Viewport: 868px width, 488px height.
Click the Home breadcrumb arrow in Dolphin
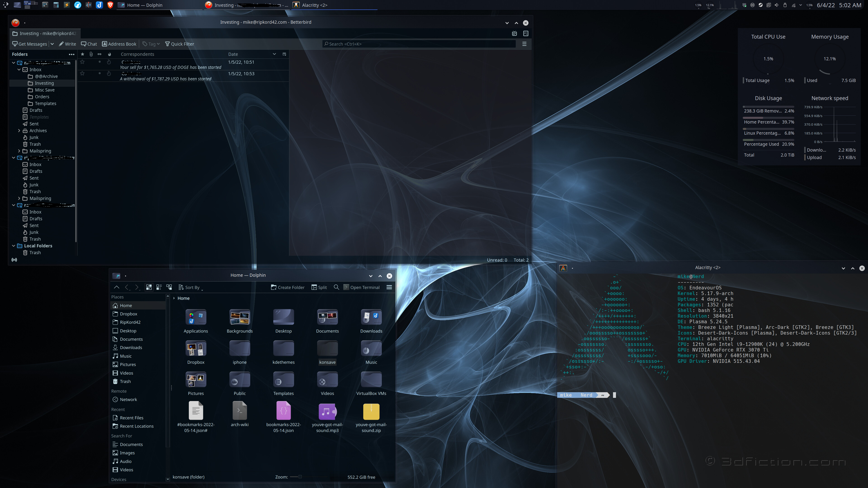[174, 298]
